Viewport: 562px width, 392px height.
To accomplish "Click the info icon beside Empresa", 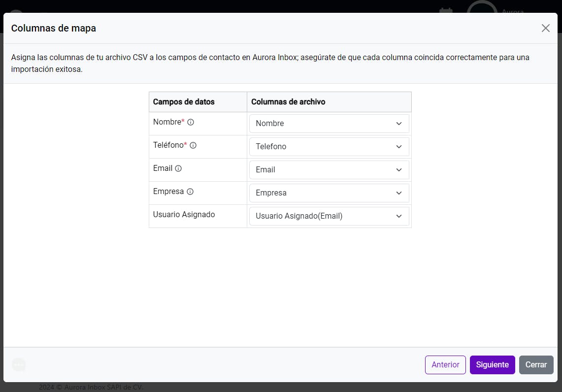I will pyautogui.click(x=190, y=192).
